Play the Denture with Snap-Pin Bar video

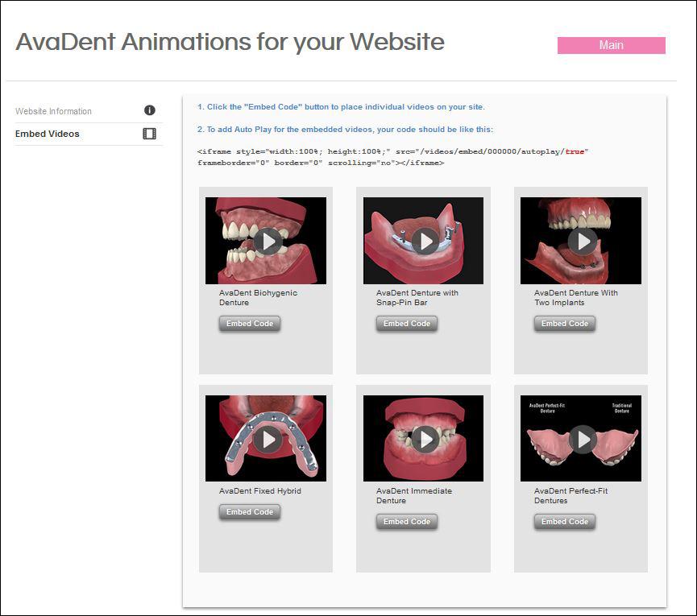[425, 241]
